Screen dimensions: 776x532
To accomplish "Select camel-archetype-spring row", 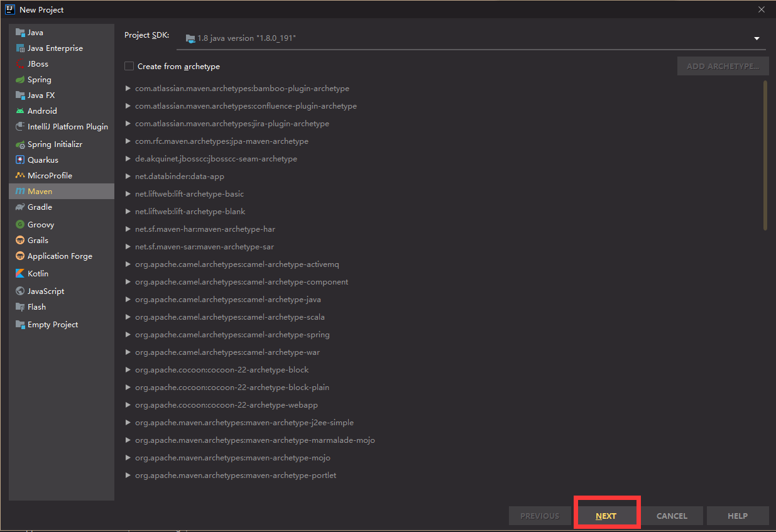I will click(444, 335).
